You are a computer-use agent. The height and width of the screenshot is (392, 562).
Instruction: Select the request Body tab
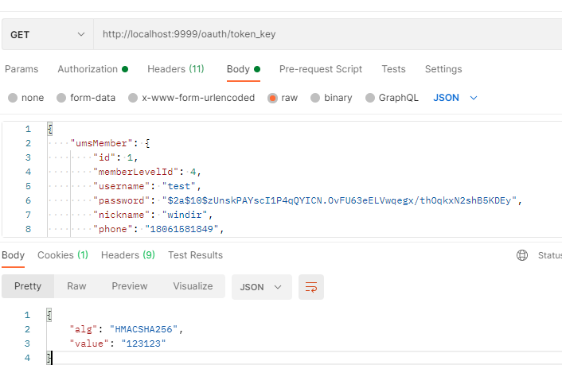pyautogui.click(x=244, y=69)
